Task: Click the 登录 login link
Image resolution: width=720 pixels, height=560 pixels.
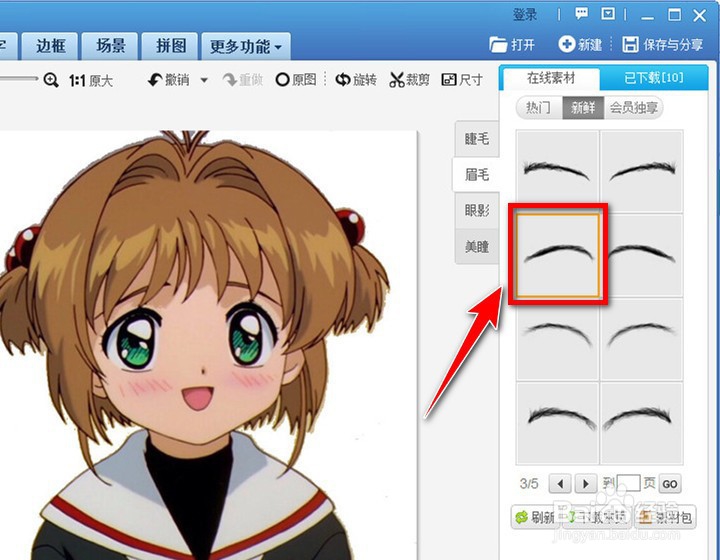Action: pyautogui.click(x=524, y=15)
